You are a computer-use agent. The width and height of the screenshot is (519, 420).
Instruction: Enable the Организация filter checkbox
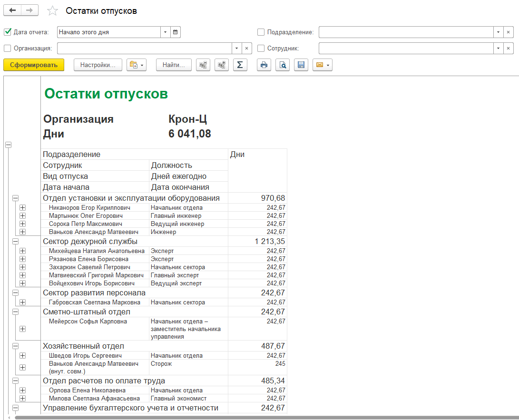(7, 48)
